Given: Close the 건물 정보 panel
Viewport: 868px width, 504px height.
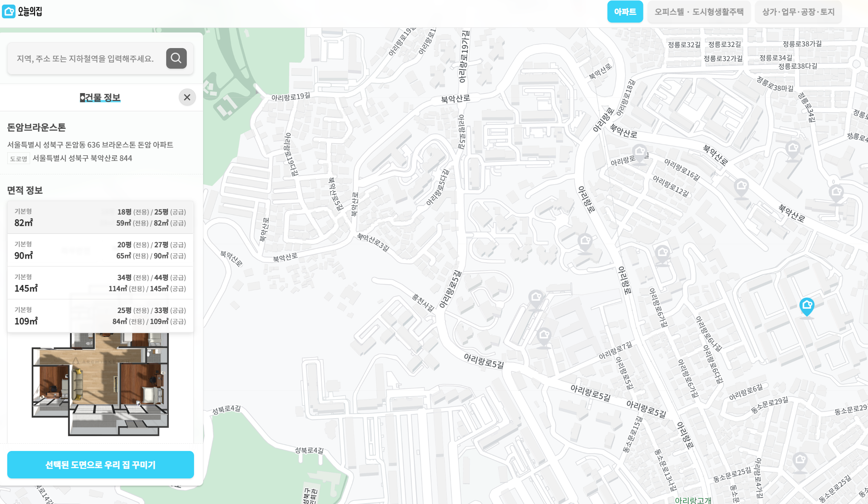Looking at the screenshot, I should click(187, 97).
